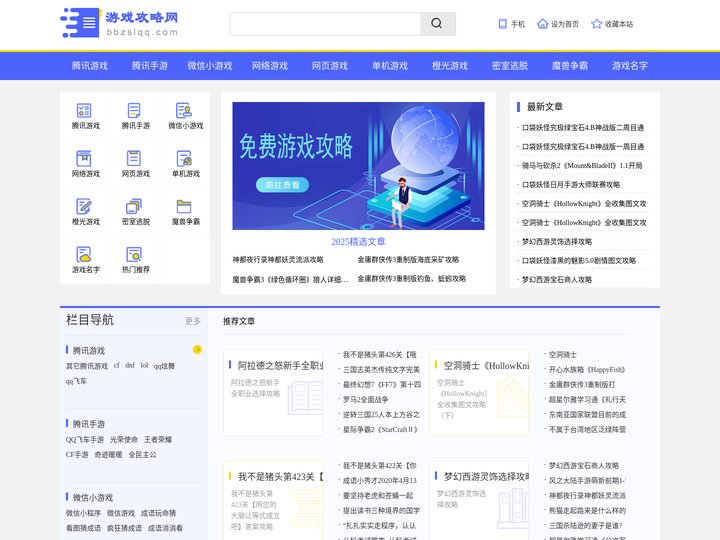This screenshot has height=540, width=720.
Task: Click the 免费游戏攻略 banner image
Action: (x=358, y=166)
